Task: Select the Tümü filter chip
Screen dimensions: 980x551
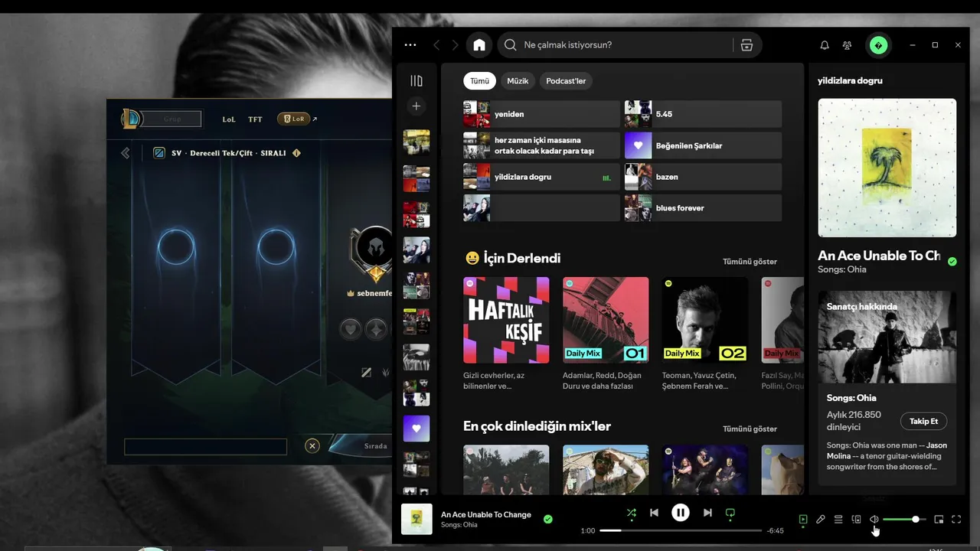Action: coord(479,81)
